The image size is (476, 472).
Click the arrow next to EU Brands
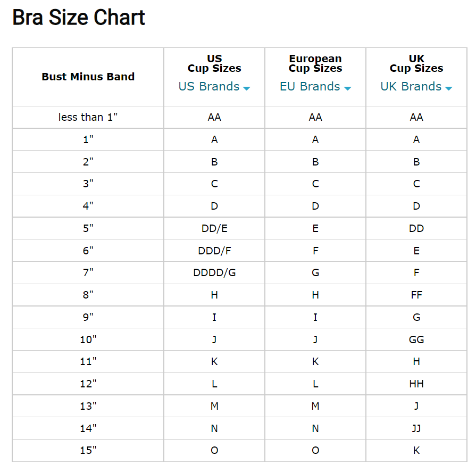pyautogui.click(x=348, y=88)
